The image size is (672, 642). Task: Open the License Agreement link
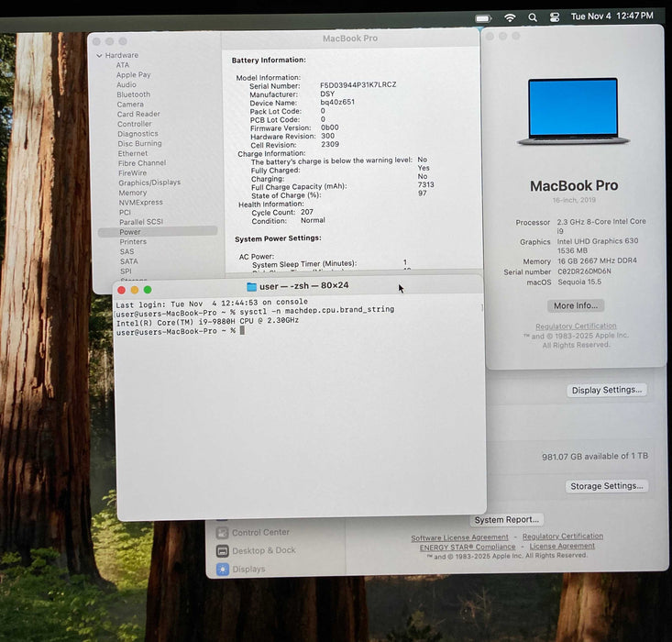(562, 546)
